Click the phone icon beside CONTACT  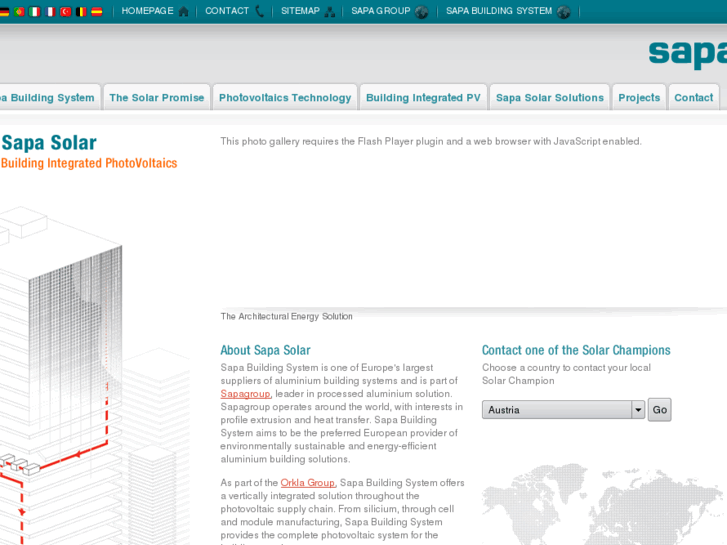tap(260, 11)
